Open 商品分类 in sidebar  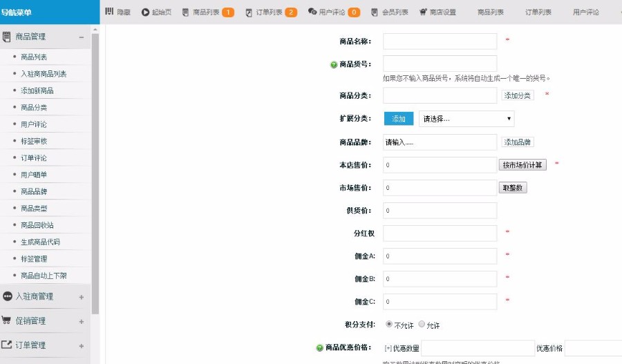(x=34, y=108)
